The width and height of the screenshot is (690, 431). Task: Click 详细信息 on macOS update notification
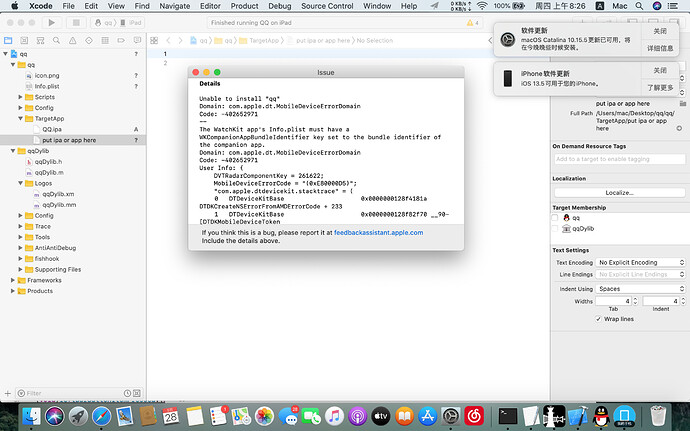(660, 48)
